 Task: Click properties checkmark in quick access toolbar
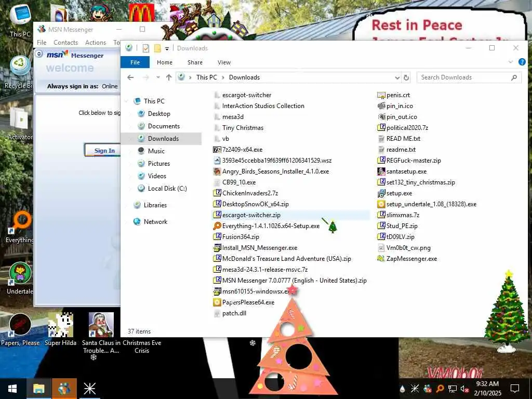coord(146,48)
